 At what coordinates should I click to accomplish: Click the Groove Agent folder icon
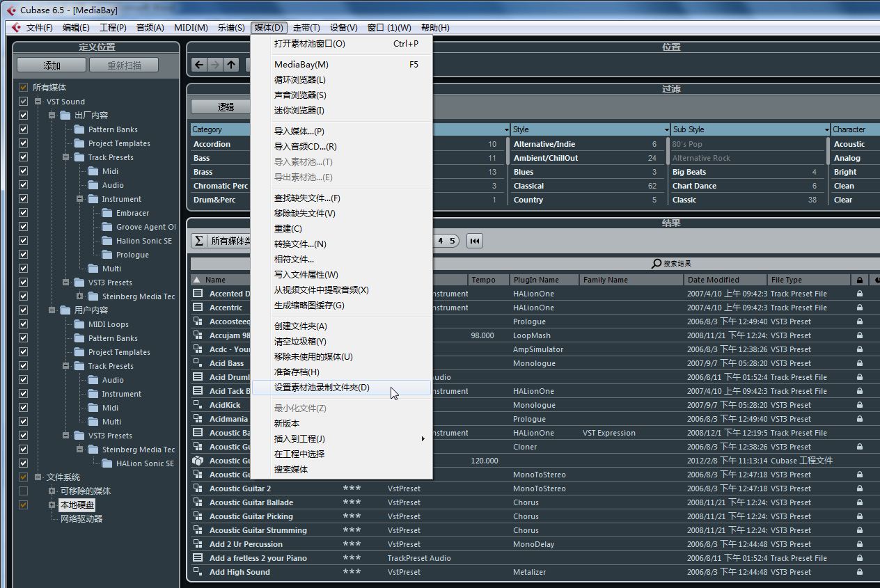[x=107, y=227]
